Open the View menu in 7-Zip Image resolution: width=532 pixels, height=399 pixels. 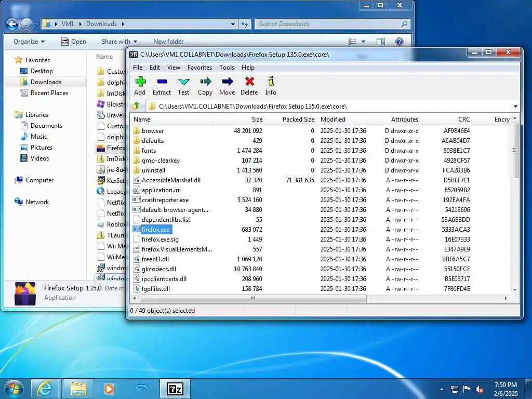(x=174, y=68)
